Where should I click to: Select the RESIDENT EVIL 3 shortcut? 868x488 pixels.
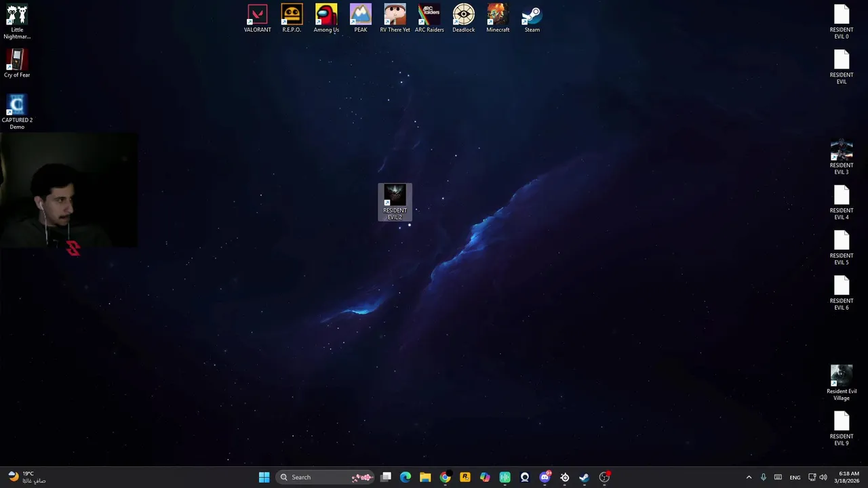(x=842, y=158)
